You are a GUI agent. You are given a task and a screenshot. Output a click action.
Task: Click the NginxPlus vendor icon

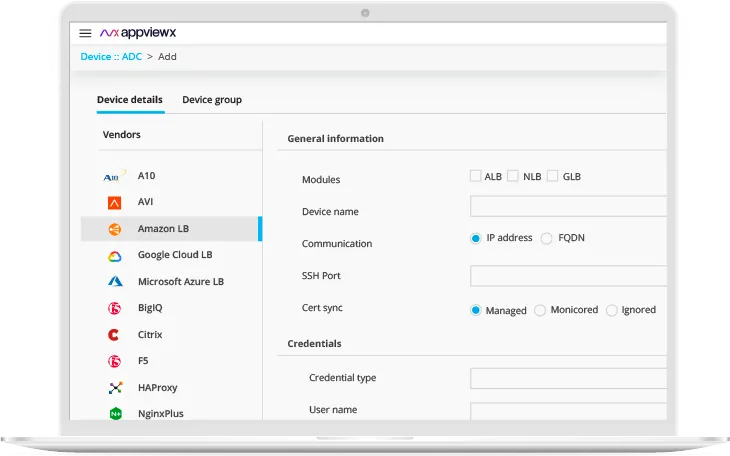tap(115, 413)
